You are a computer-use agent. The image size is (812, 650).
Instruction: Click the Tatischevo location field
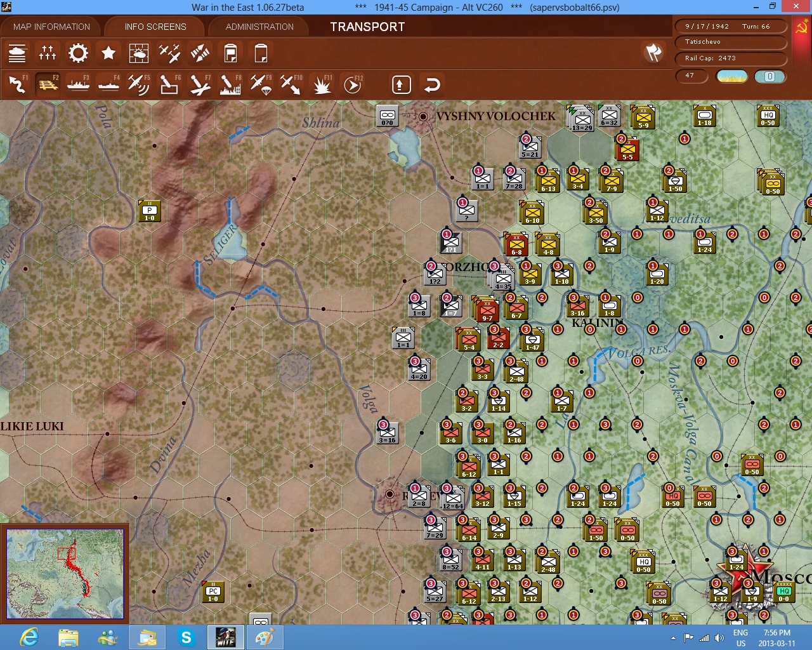pos(732,42)
